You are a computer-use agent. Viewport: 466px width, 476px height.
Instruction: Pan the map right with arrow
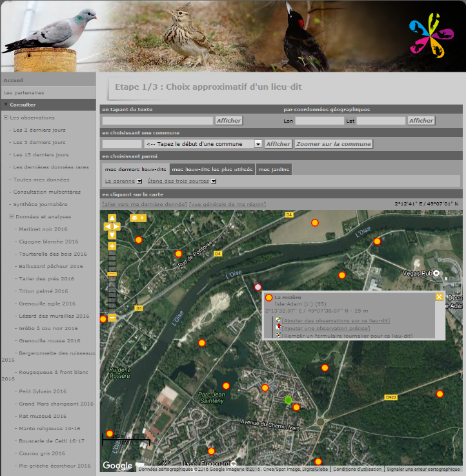(x=116, y=227)
